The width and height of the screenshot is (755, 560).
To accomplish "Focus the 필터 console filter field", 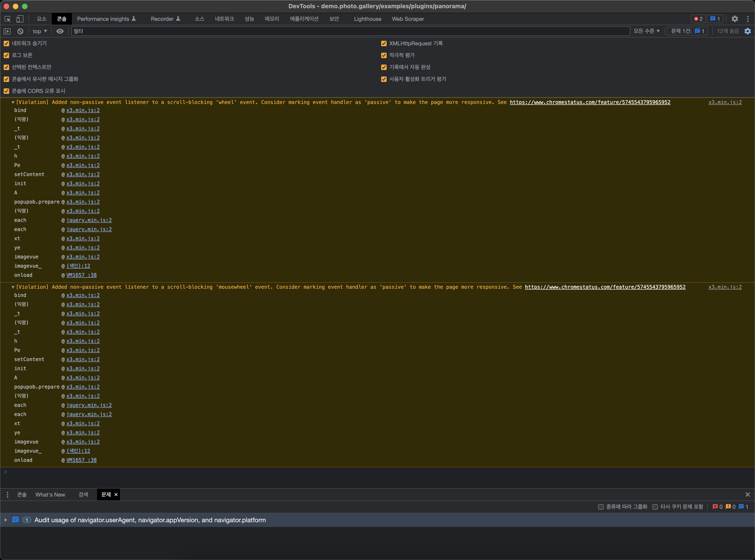I will tap(350, 31).
